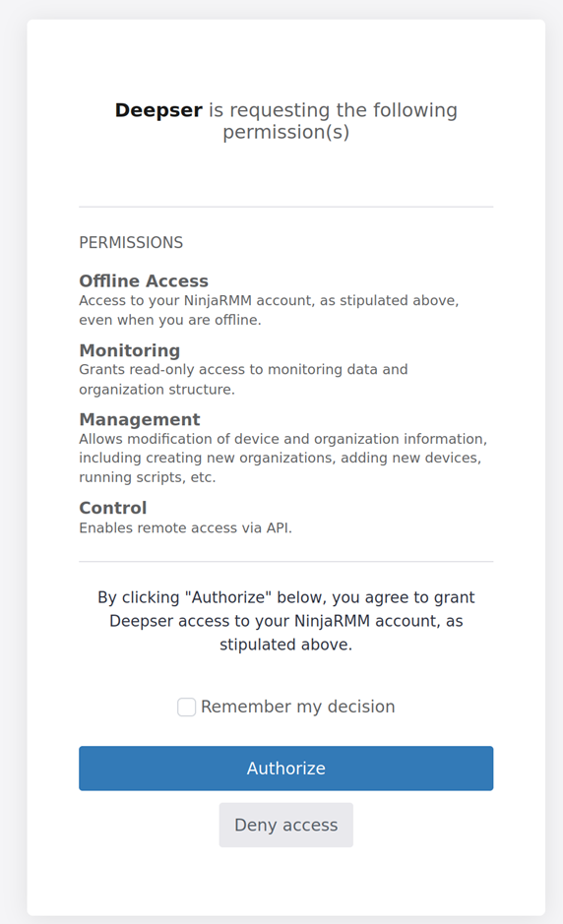563x924 pixels.
Task: Tick the Remember my decision checkbox
Action: click(x=186, y=707)
